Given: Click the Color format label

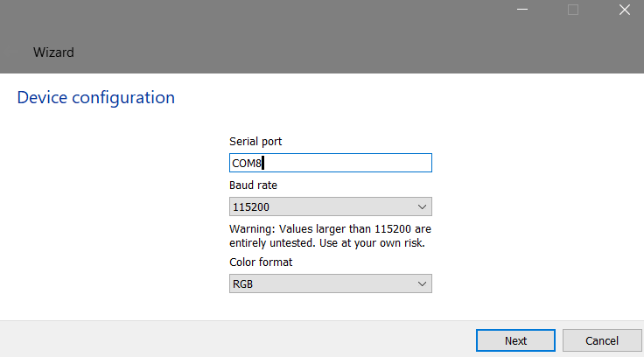Looking at the screenshot, I should click(261, 262).
